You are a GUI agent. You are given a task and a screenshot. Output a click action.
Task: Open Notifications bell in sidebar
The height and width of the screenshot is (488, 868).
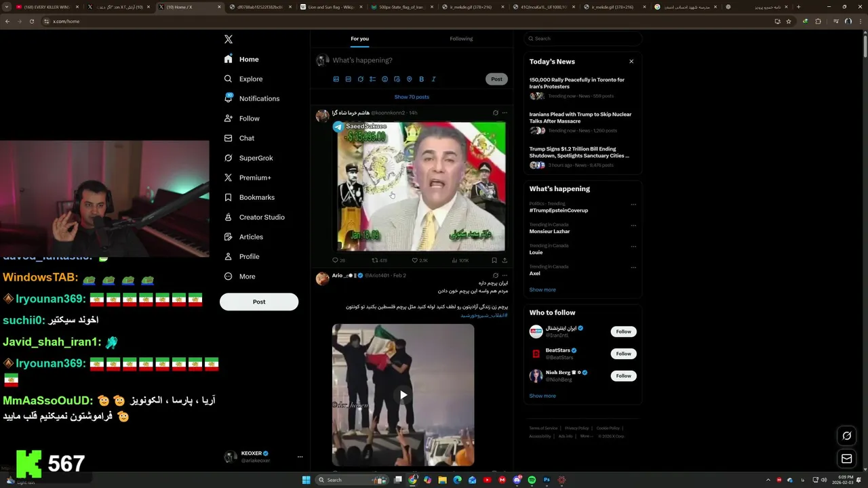click(x=228, y=98)
